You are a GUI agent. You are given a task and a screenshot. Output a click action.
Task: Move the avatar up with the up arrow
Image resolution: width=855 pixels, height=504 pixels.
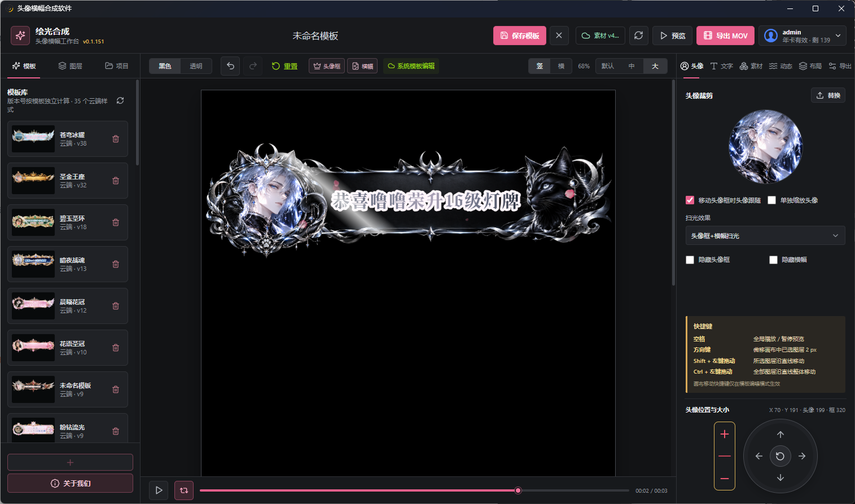[781, 435]
